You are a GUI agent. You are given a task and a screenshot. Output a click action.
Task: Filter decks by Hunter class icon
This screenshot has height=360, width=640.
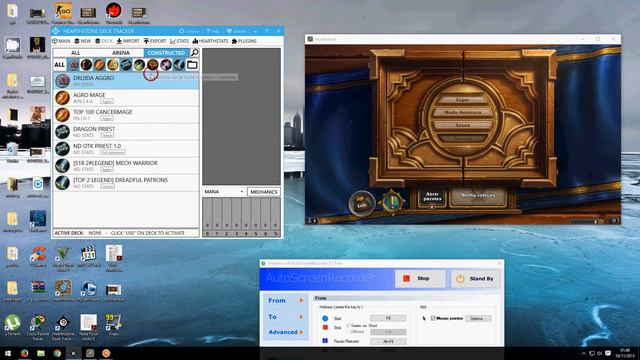pyautogui.click(x=86, y=65)
